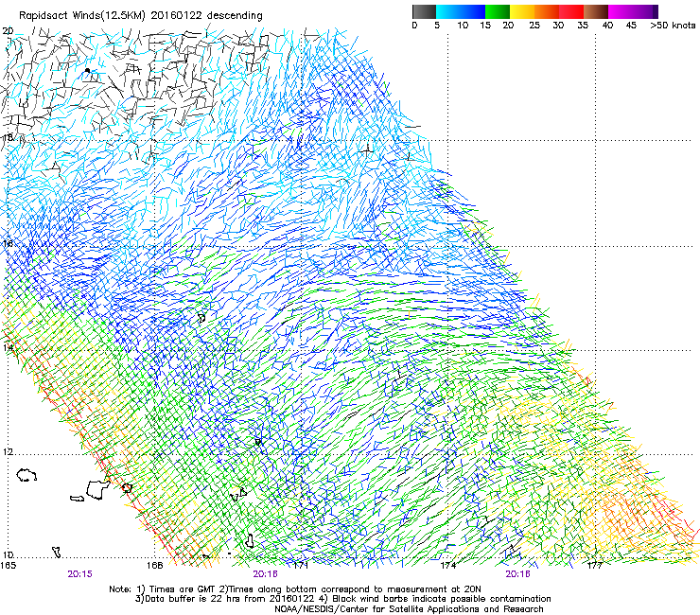Image resolution: width=700 pixels, height=615 pixels.
Task: Click the legend scale label '40'
Action: (607, 26)
